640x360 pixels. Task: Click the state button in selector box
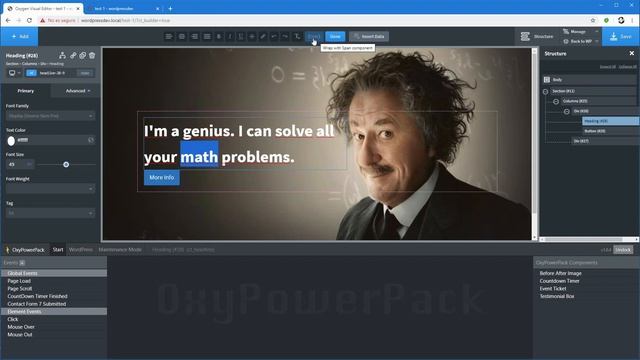point(85,73)
